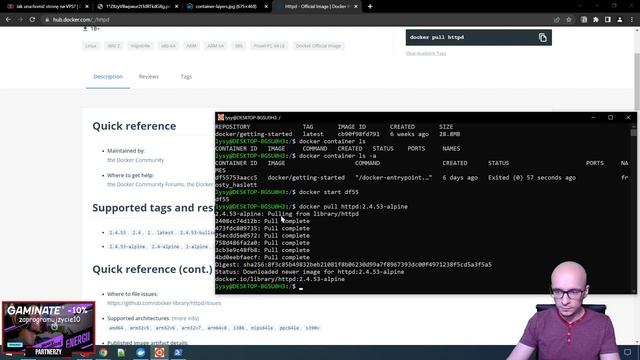The height and width of the screenshot is (360, 640).
Task: Click the 2.4.53 tag link
Action: coord(118,233)
